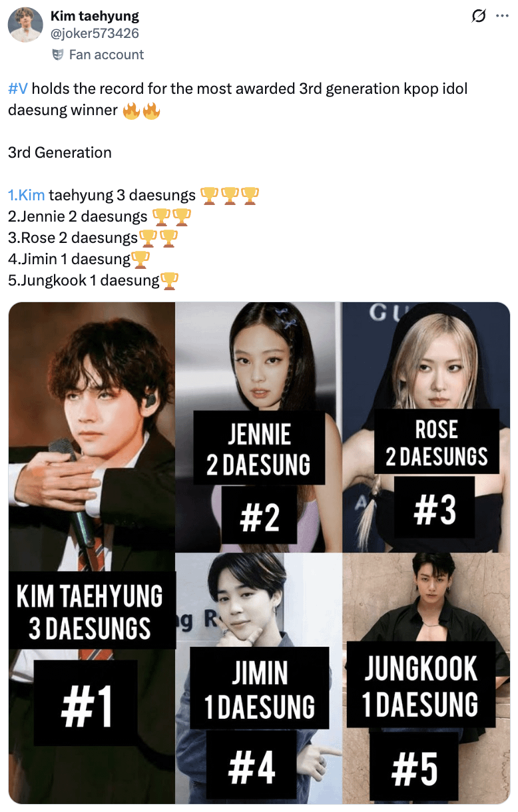Screen dimensions: 518x812
Task: Click the @joker573426 handle
Action: tap(95, 33)
